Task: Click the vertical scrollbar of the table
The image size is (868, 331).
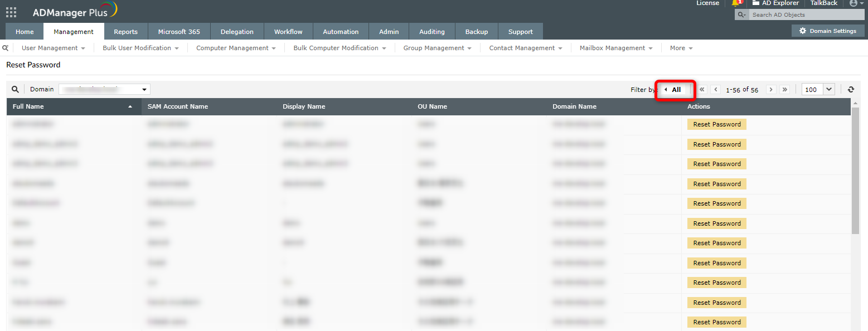Action: click(855, 171)
